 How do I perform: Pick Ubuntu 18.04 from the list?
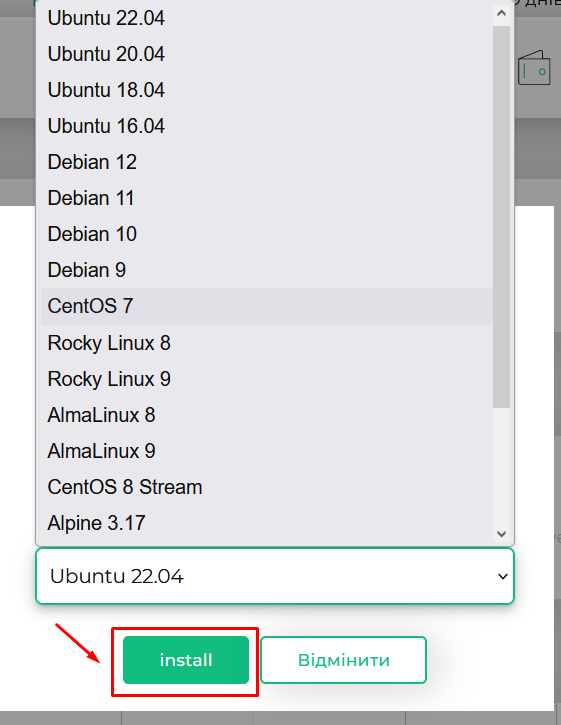coord(267,90)
